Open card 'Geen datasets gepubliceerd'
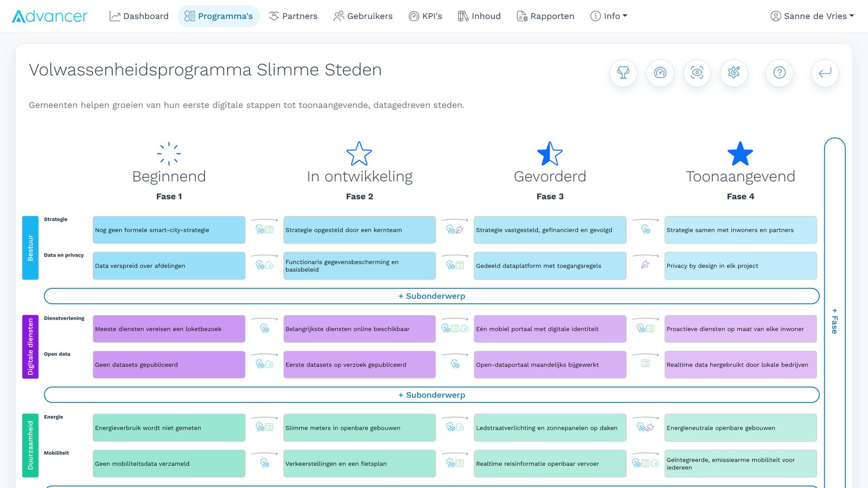868x488 pixels. click(x=169, y=364)
